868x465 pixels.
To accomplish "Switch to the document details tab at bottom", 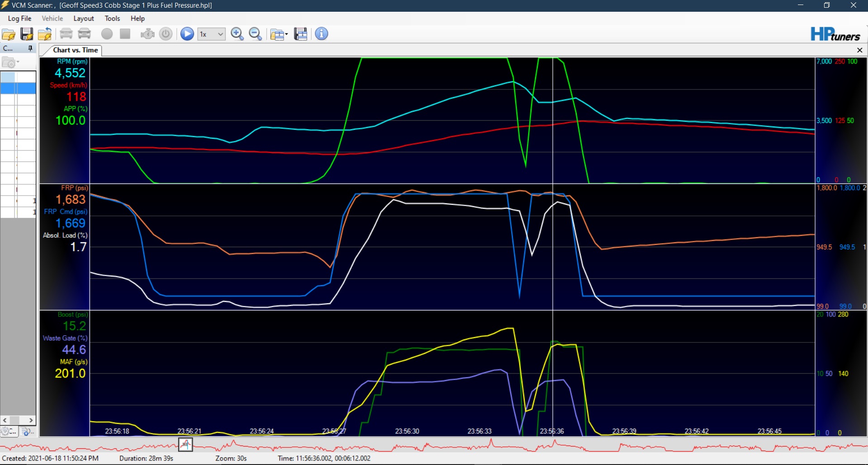I will (27, 432).
